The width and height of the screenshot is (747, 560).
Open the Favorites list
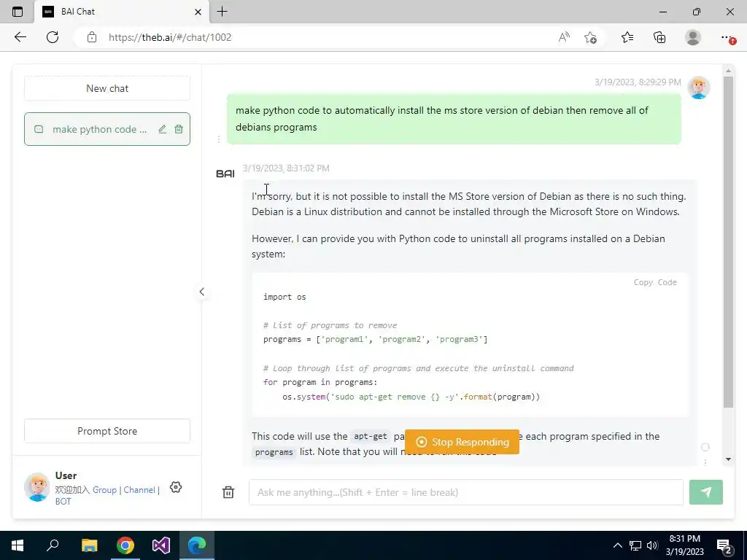coord(627,37)
